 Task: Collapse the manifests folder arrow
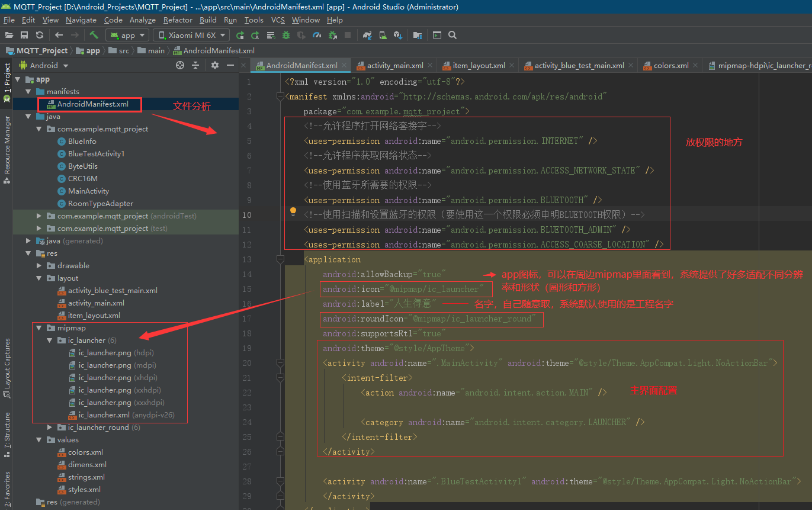tap(28, 92)
